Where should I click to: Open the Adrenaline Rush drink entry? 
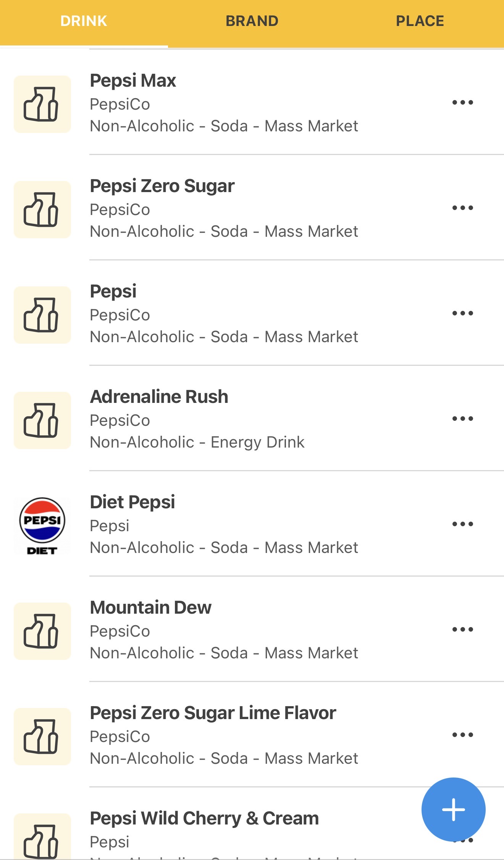[x=197, y=419]
